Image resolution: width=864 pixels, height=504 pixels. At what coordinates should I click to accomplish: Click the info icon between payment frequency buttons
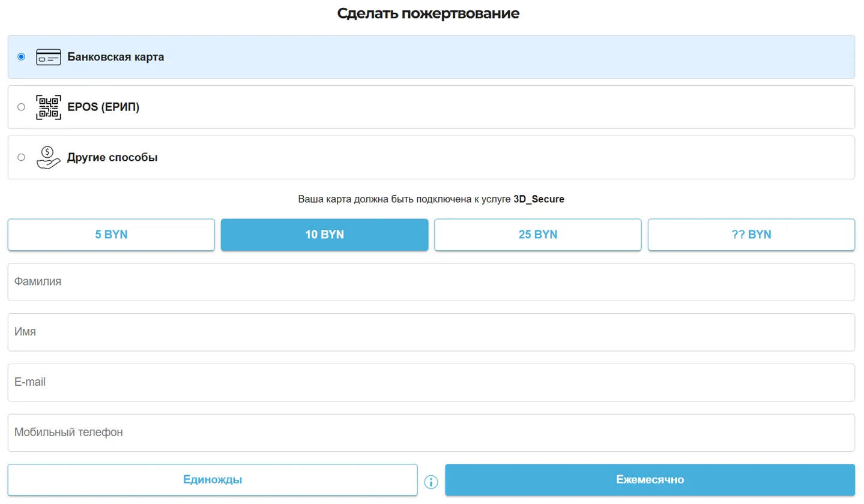coord(430,480)
